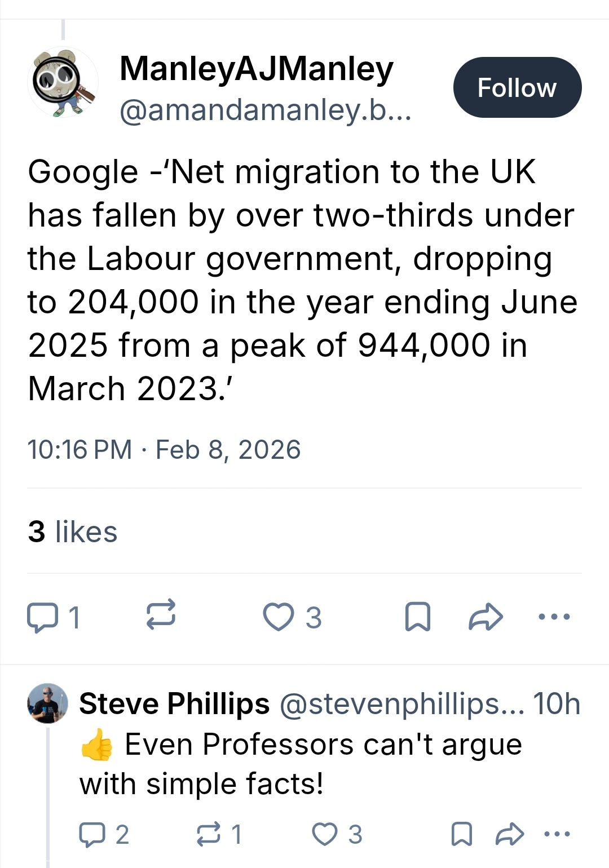
Task: Share Steve Phillips' reply
Action: click(x=509, y=834)
